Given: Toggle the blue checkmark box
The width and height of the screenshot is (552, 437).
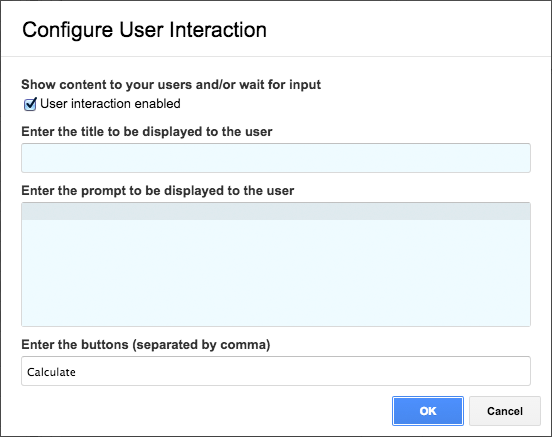Looking at the screenshot, I should (x=30, y=104).
